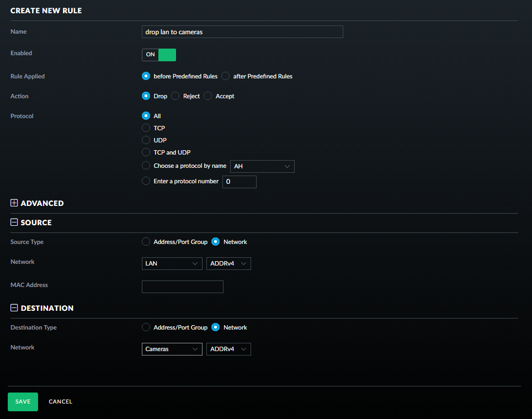Choose the Reject action
This screenshot has width=532, height=419.
175,96
